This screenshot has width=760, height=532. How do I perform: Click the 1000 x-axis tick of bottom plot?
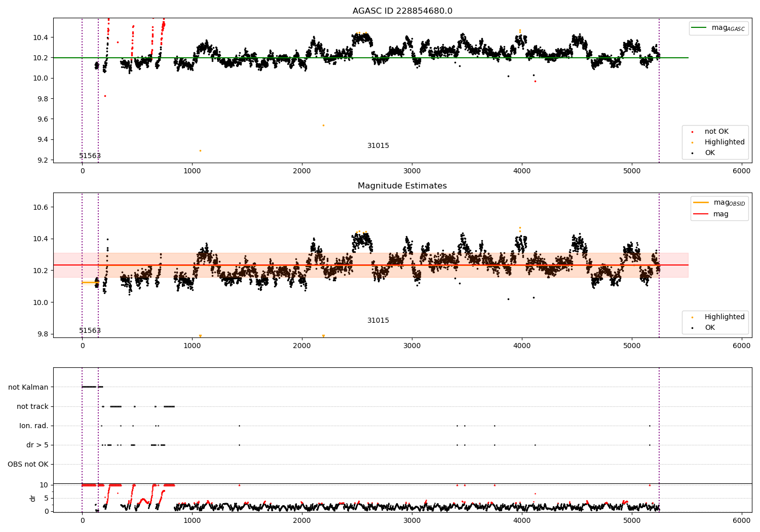tap(192, 521)
